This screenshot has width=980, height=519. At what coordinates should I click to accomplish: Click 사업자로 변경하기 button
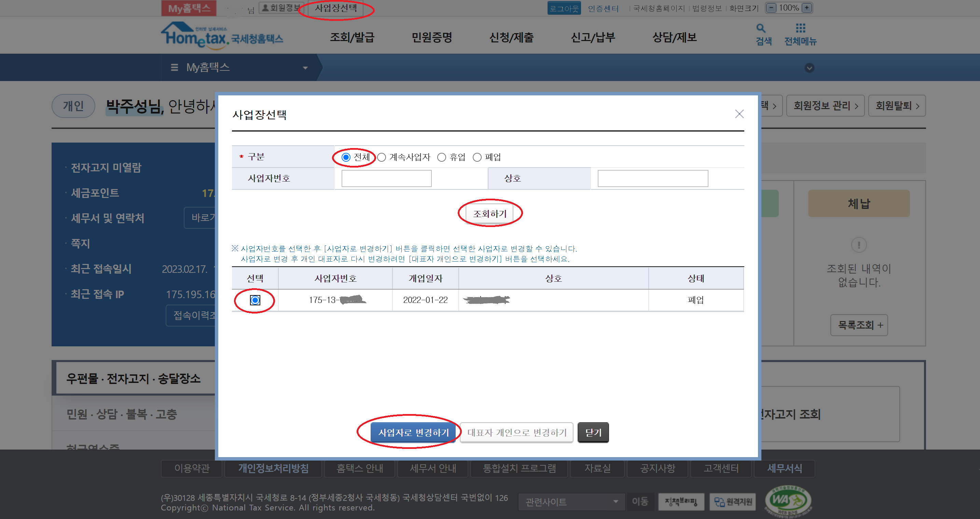tap(414, 433)
